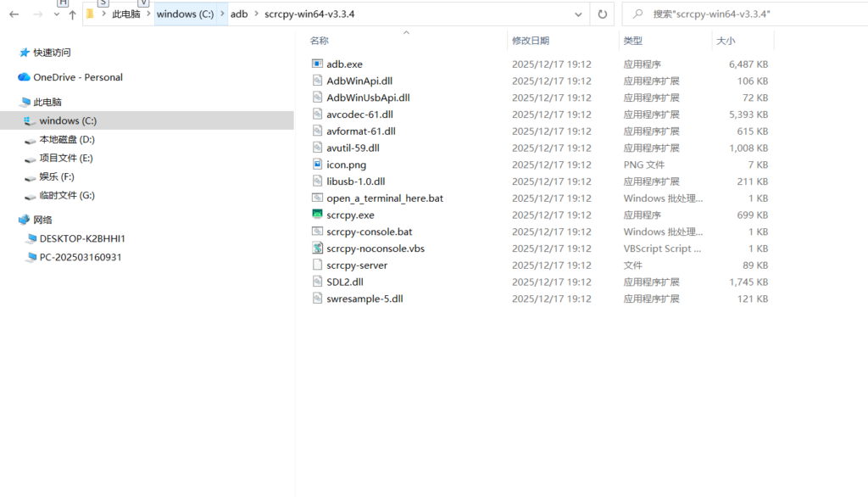The image size is (868, 497).
Task: Click the icon.png image file icon
Action: 317,164
